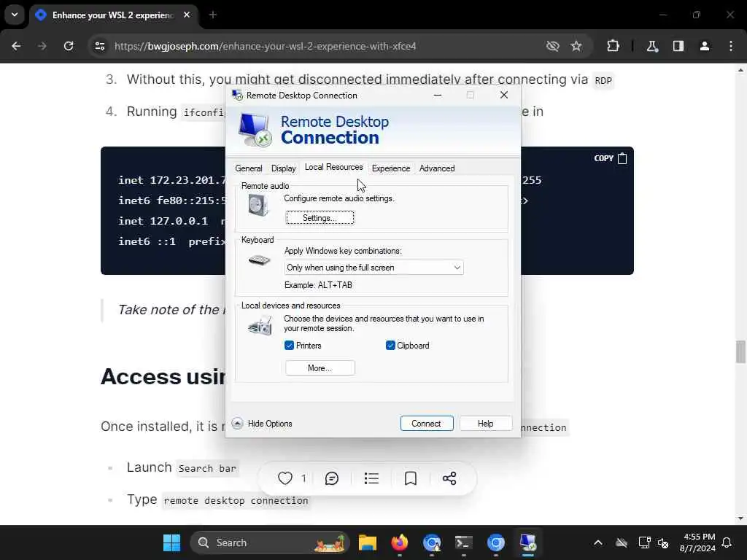This screenshot has height=560, width=747.
Task: Open tab search dropdown arrow
Action: (15, 15)
